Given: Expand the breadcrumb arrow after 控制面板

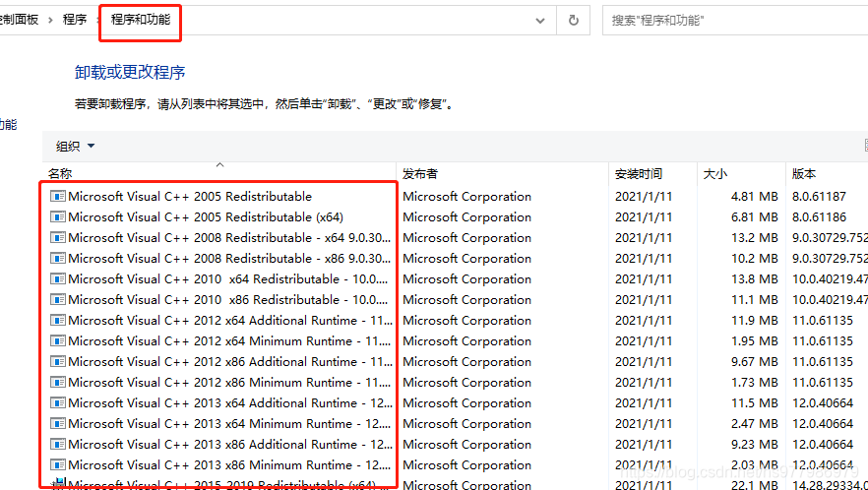Looking at the screenshot, I should [x=51, y=21].
